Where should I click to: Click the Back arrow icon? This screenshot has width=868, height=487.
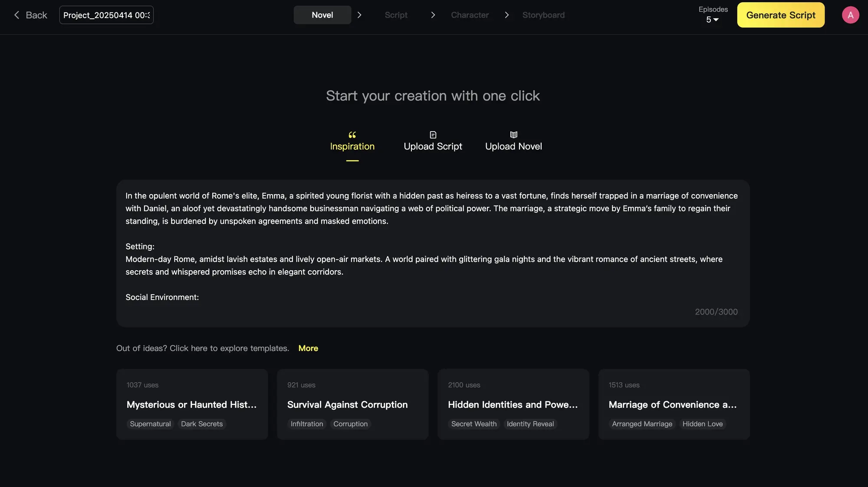16,15
